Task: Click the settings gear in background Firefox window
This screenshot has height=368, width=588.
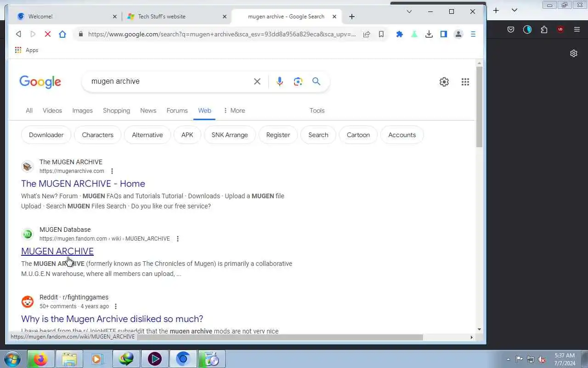Action: 574,53
